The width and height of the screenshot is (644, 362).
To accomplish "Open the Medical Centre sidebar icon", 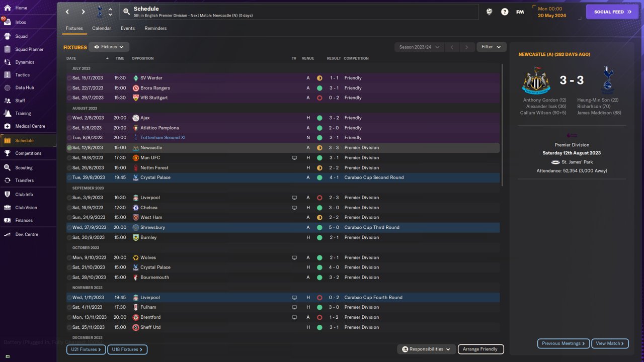I will tap(7, 126).
